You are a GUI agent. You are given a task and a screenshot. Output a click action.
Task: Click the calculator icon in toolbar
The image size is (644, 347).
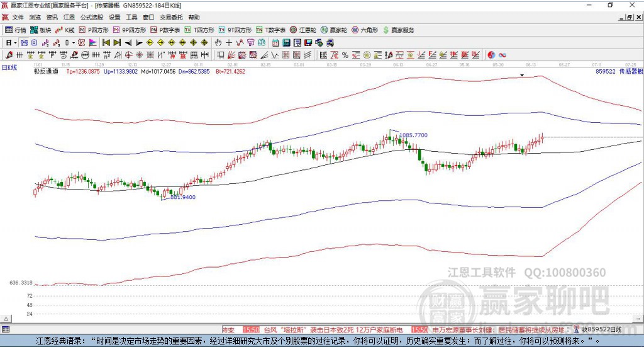tap(286, 43)
